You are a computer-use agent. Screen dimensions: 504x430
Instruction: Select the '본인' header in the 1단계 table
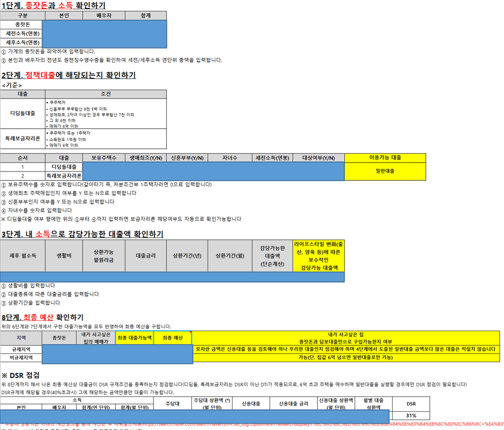pos(64,16)
